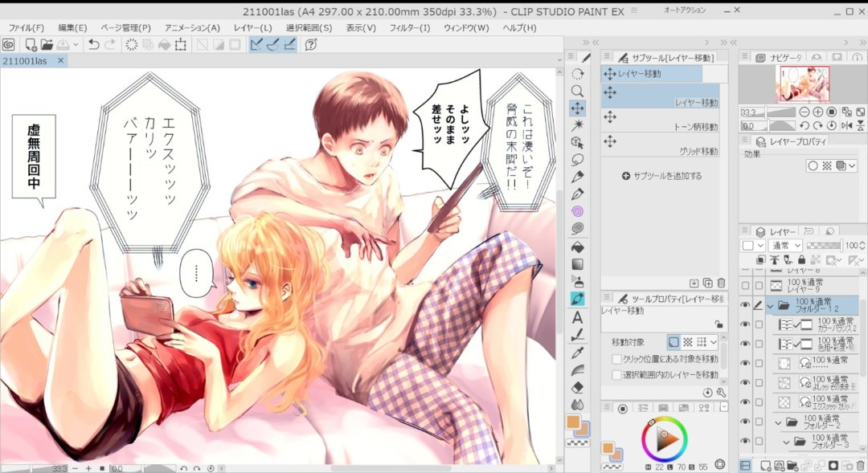This screenshot has width=868, height=473.
Task: Click new layer folder icon at layer panel bottom
Action: pyautogui.click(x=792, y=466)
